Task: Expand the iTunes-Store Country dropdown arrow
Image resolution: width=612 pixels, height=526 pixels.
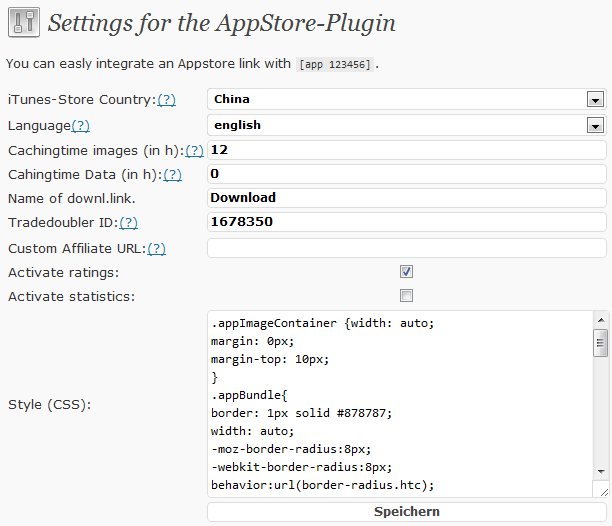Action: pyautogui.click(x=595, y=99)
